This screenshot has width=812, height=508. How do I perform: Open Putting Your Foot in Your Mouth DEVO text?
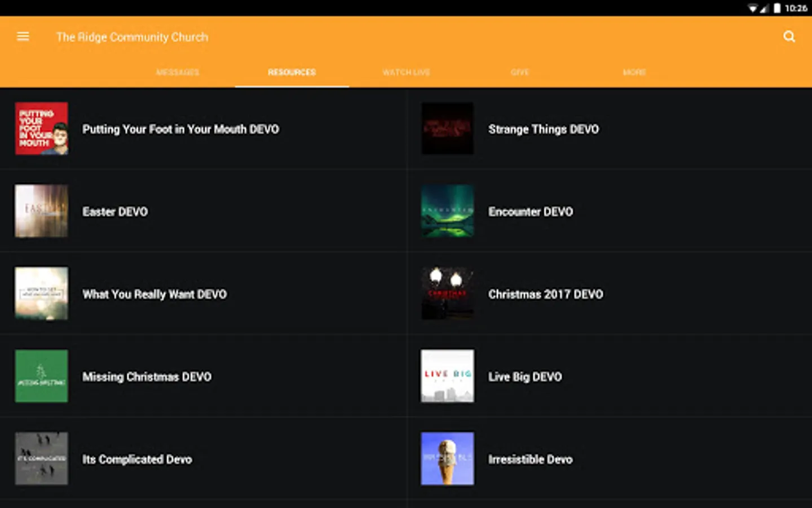[x=180, y=129]
